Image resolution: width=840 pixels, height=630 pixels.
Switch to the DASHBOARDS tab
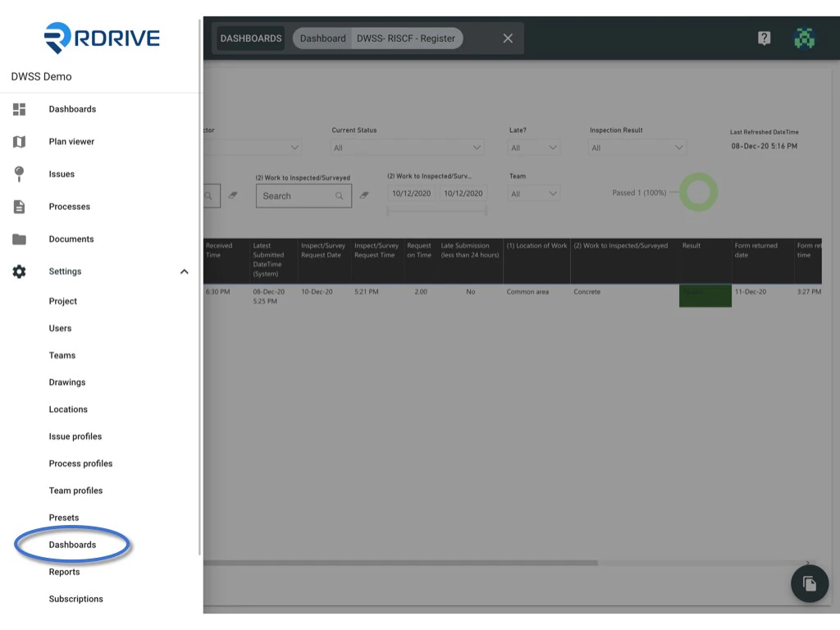click(249, 38)
